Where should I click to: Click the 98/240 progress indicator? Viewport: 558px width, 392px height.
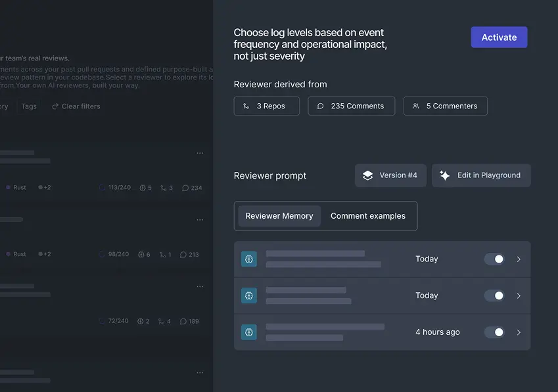[114, 254]
